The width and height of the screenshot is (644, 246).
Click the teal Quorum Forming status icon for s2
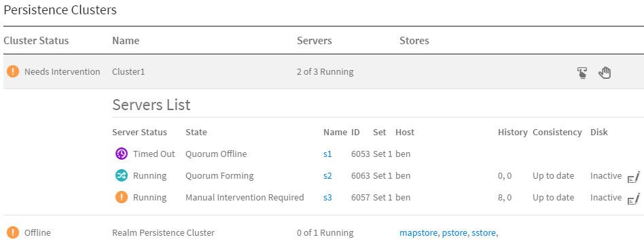point(122,176)
